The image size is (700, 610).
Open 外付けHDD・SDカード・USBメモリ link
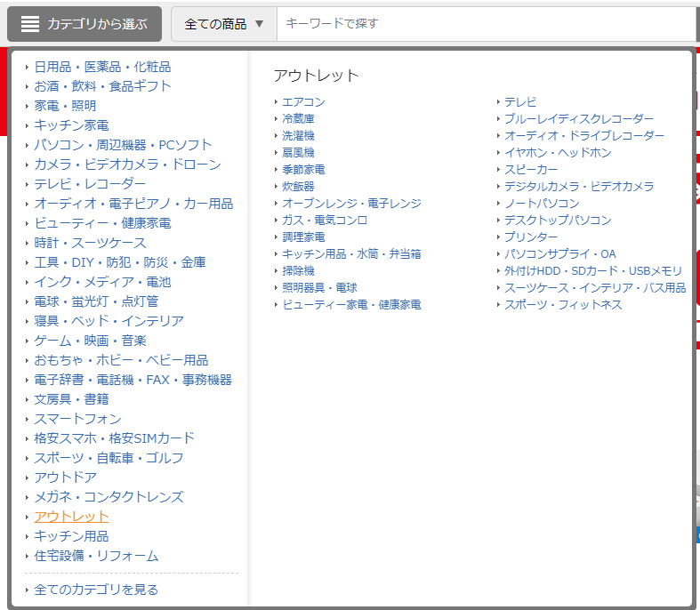593,271
